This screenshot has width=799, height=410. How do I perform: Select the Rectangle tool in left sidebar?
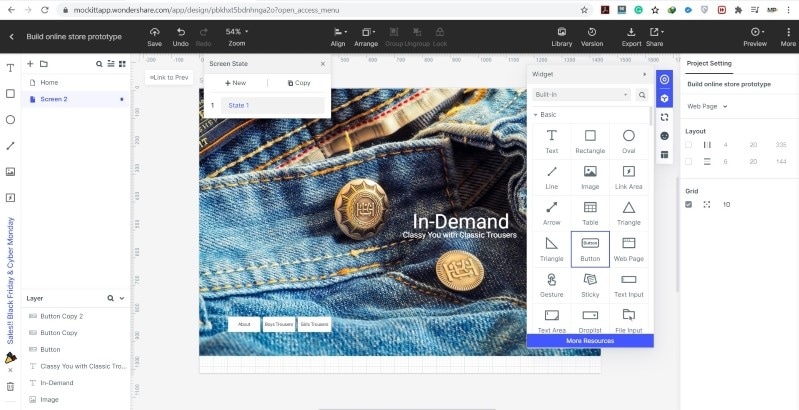coord(10,94)
